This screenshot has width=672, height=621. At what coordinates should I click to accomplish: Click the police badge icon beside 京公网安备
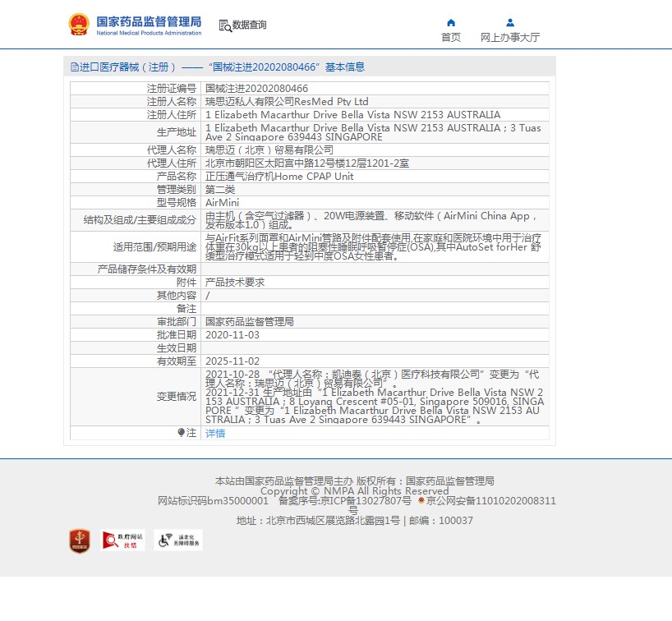[x=421, y=500]
